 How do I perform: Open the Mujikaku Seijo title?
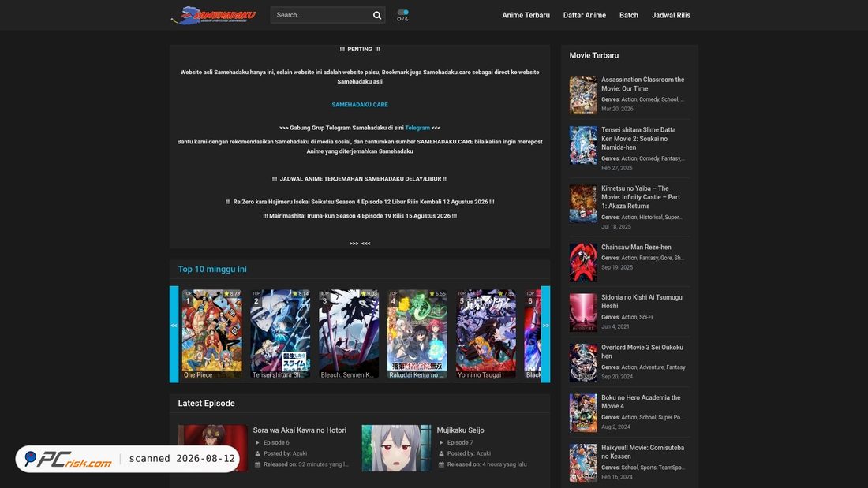(x=460, y=430)
